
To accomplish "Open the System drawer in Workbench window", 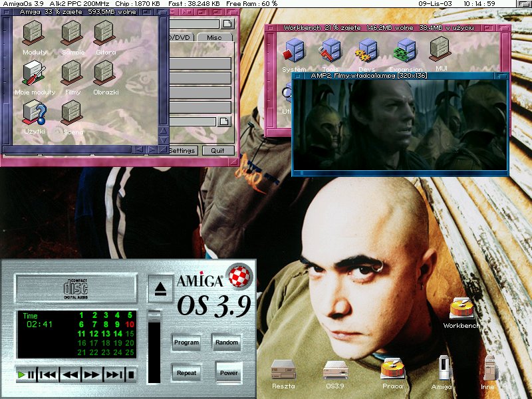I will pos(294,51).
